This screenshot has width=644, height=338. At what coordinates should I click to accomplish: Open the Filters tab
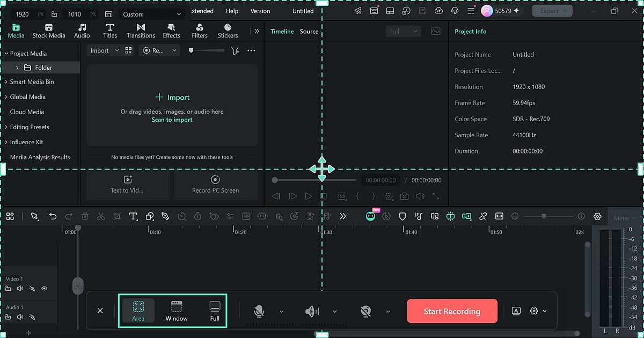pyautogui.click(x=200, y=31)
